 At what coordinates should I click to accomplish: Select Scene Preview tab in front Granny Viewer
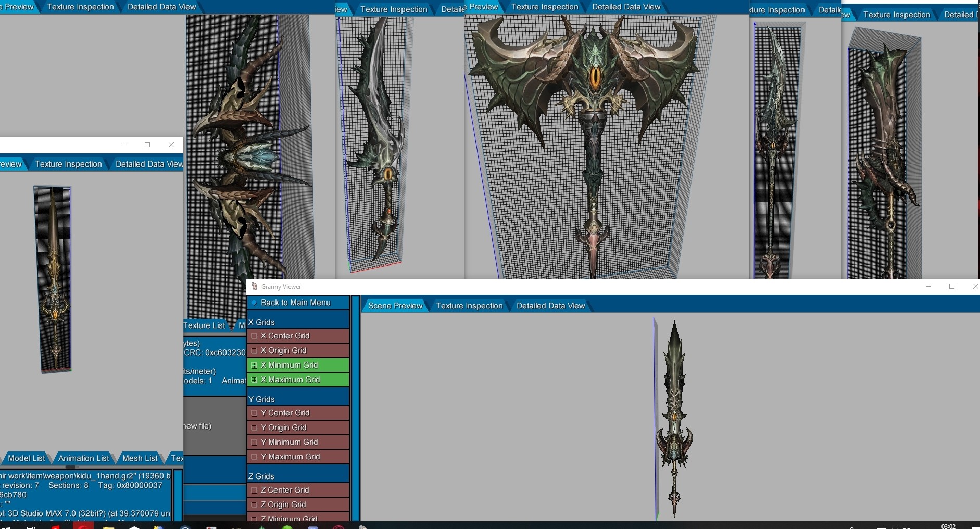[x=395, y=306]
